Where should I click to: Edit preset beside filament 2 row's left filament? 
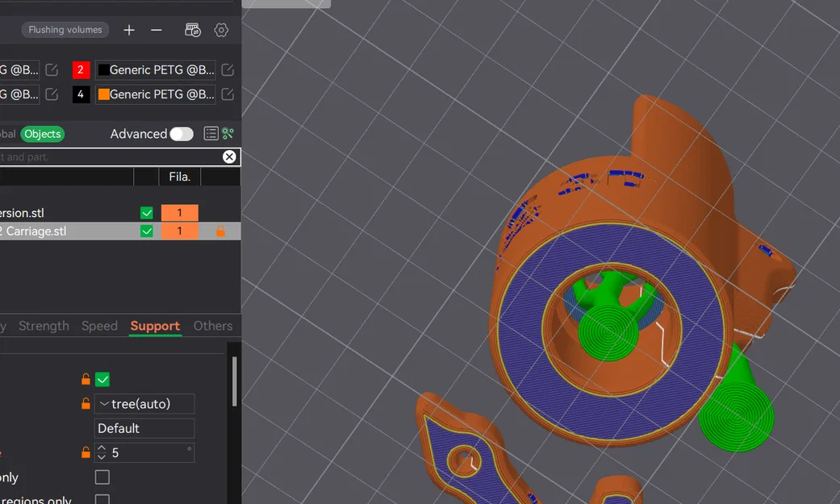click(x=52, y=69)
